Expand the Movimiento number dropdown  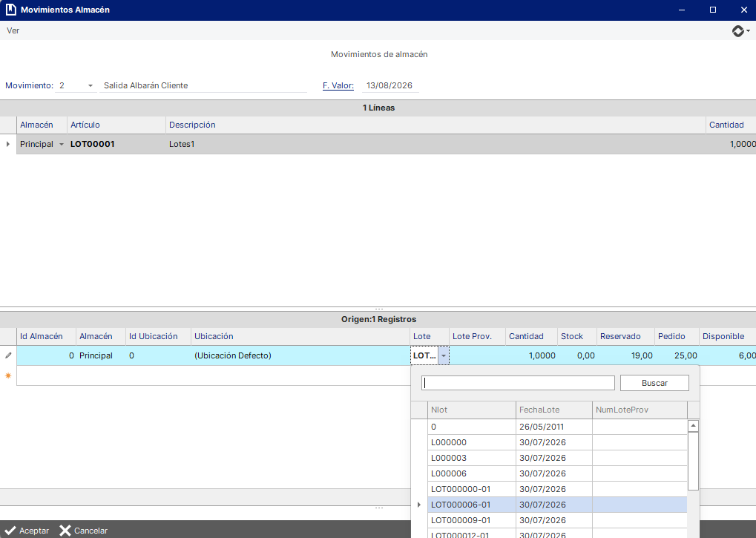91,85
